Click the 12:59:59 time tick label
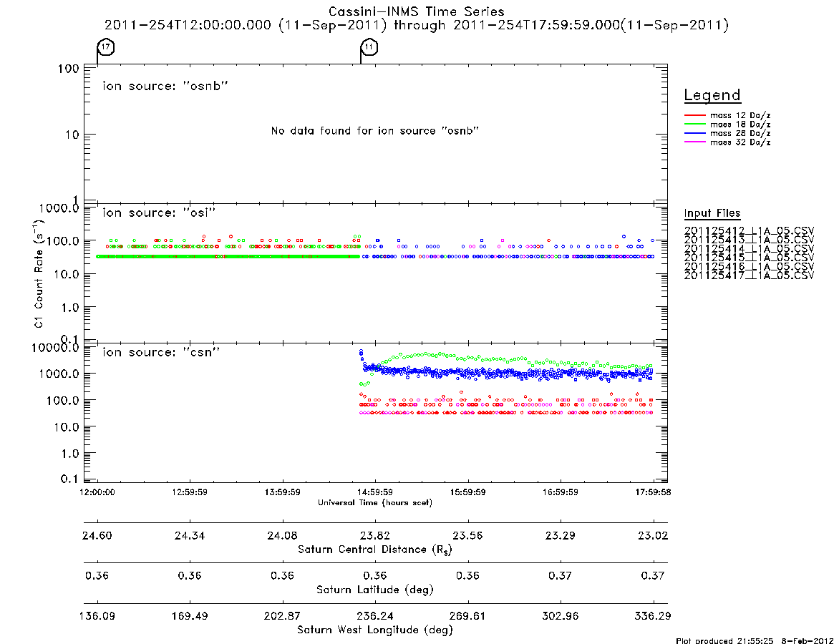The width and height of the screenshot is (834, 644). click(x=190, y=492)
